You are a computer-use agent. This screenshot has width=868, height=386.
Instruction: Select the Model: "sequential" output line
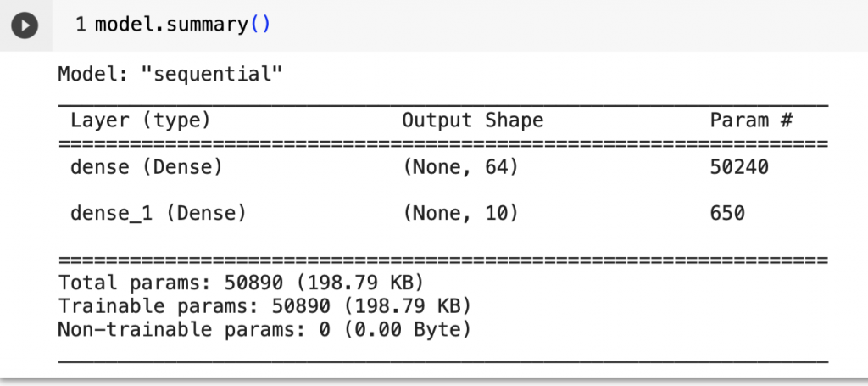(x=170, y=73)
